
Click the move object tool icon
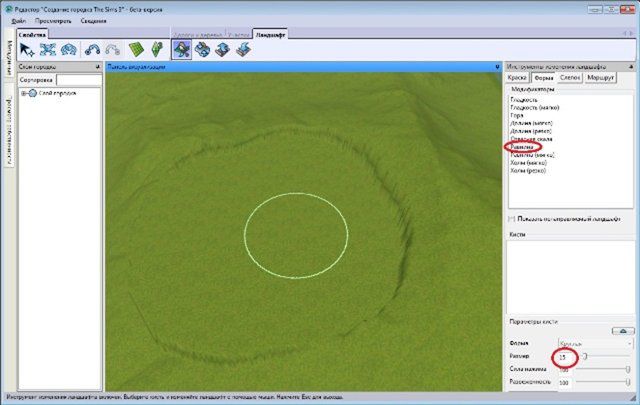(47, 48)
